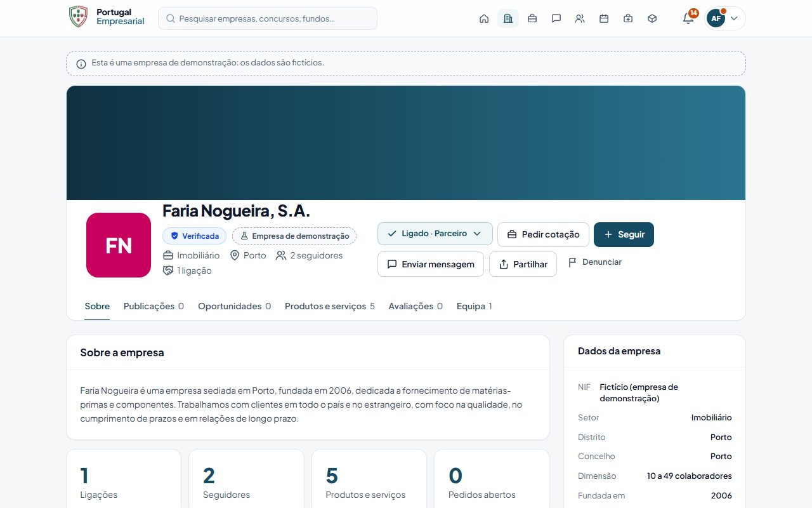Open the Produtos e serviços tab
The height and width of the screenshot is (508, 812).
pos(330,307)
